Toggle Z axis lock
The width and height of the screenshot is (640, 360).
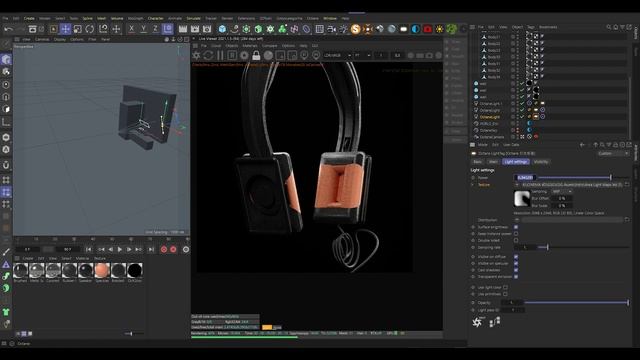pos(156,29)
